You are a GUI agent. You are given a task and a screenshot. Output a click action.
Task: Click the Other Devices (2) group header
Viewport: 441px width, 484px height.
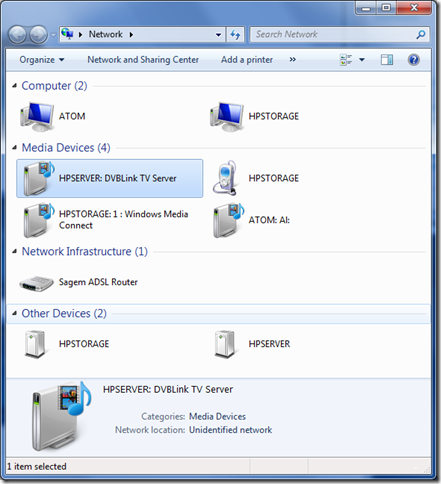pos(64,314)
